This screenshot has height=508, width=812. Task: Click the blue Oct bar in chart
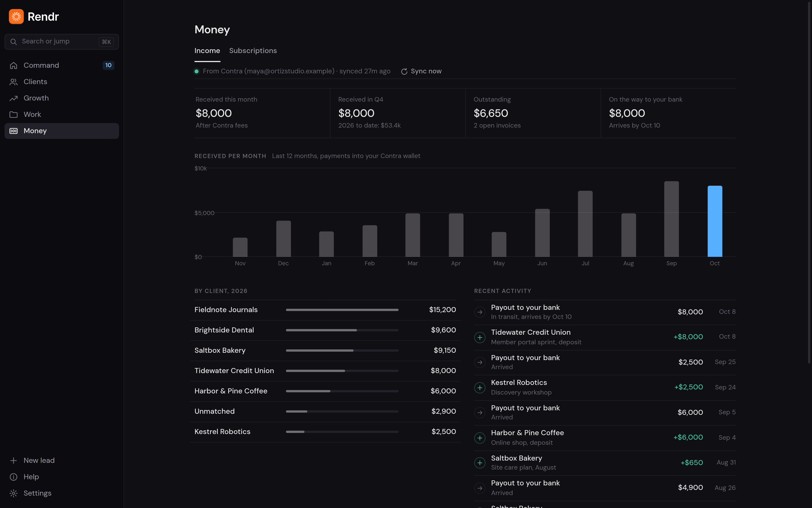(715, 221)
